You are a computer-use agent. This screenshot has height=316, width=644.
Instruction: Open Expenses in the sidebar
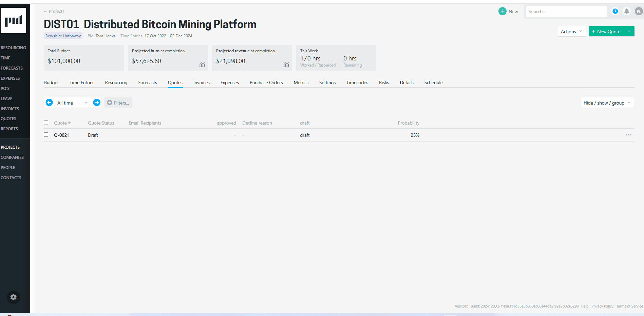10,78
